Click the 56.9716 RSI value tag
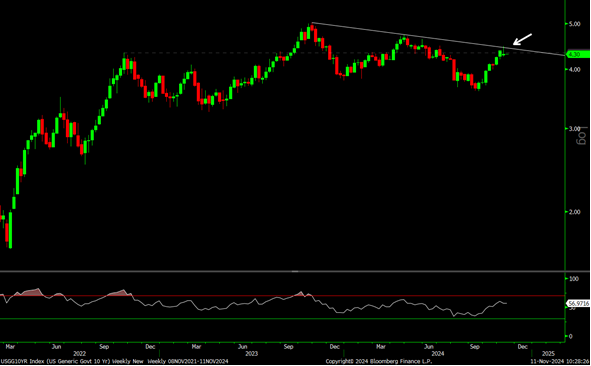 [x=578, y=303]
